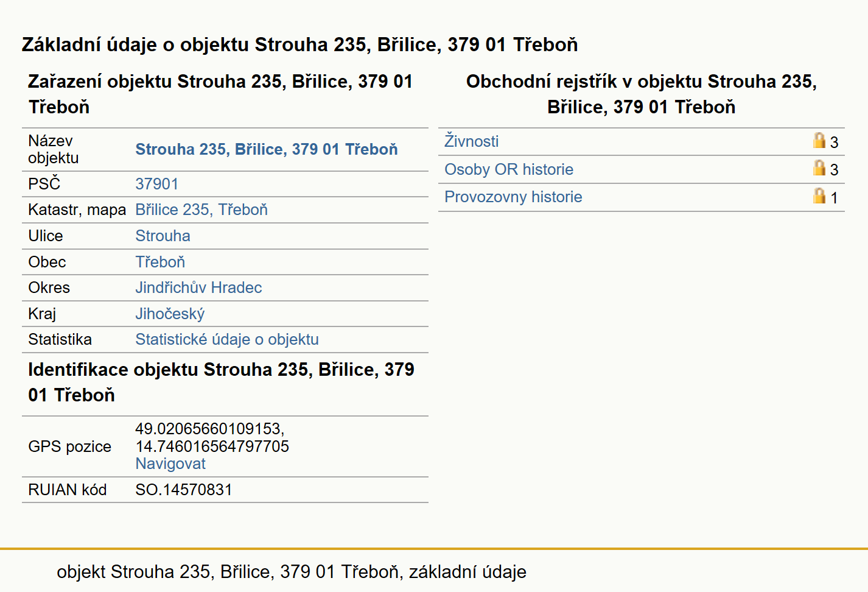Open the Břilice 235, Třeboň cadastre link
The image size is (868, 592).
tap(201, 210)
